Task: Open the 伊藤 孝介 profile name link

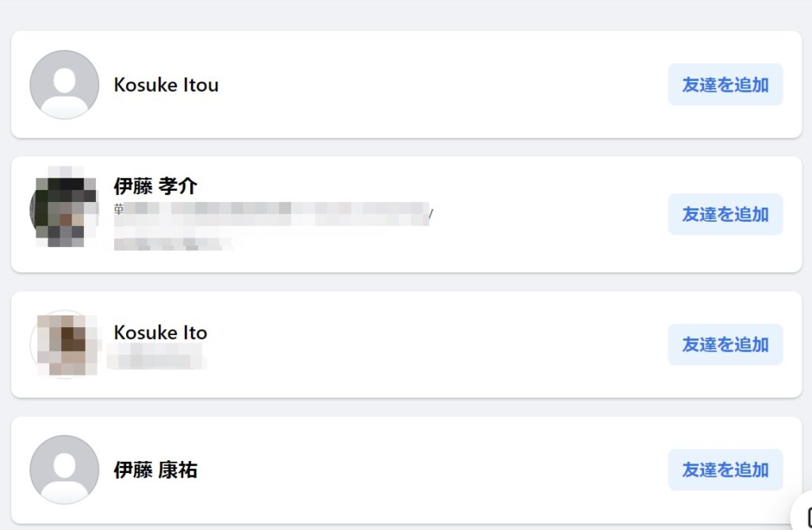Action: 155,186
